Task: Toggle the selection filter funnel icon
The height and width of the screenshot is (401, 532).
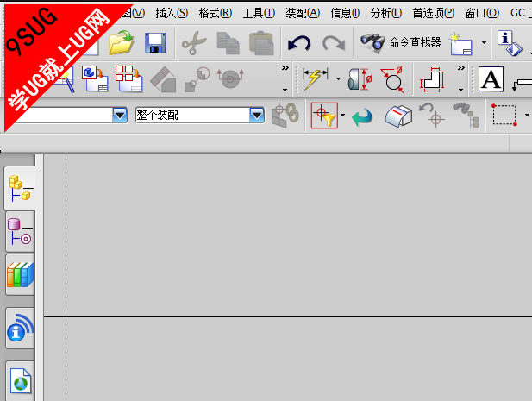Action: pyautogui.click(x=324, y=116)
